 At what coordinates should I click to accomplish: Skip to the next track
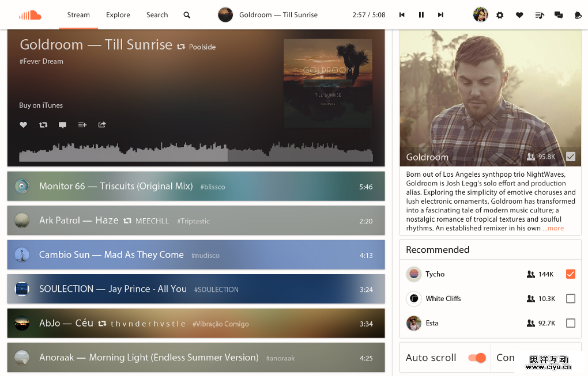(440, 15)
